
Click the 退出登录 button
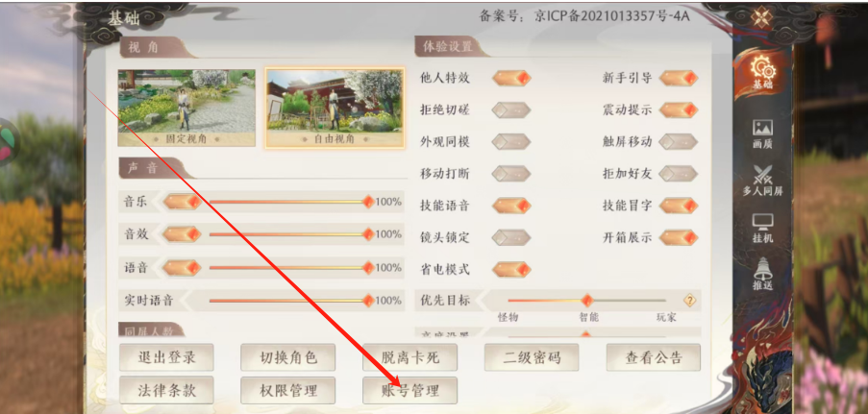[x=166, y=357]
